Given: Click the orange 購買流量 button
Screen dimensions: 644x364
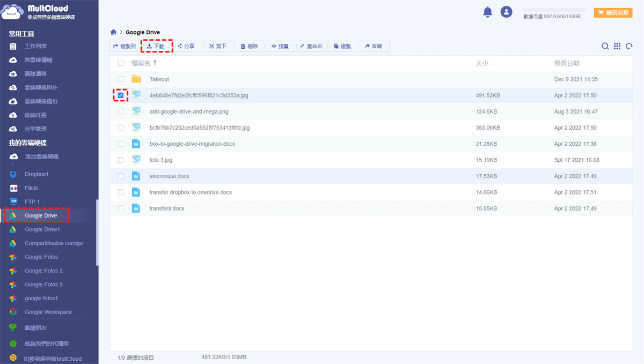Looking at the screenshot, I should tap(613, 12).
